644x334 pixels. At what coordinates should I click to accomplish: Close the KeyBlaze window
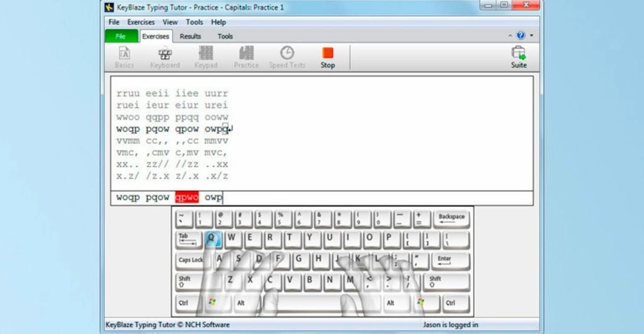click(x=526, y=5)
